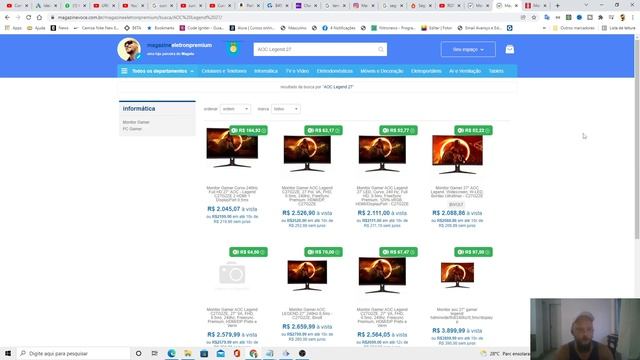The width and height of the screenshot is (640, 360).
Task: Open a new browser tab
Action: click(558, 6)
